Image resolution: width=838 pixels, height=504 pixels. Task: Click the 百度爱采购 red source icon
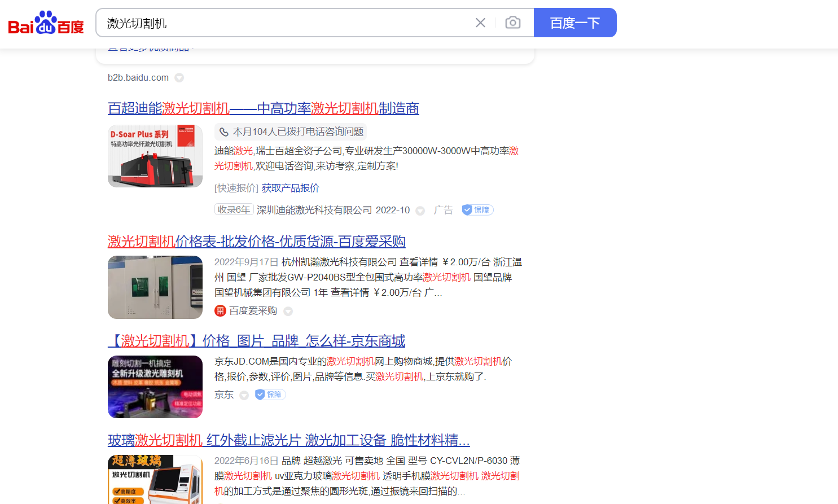click(220, 311)
